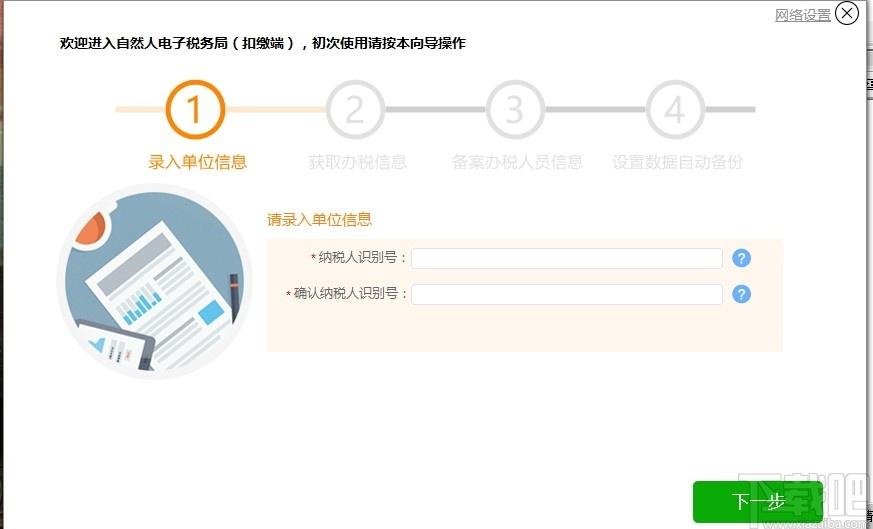Select the step 4 circle in wizard
The height and width of the screenshot is (529, 873).
(675, 109)
